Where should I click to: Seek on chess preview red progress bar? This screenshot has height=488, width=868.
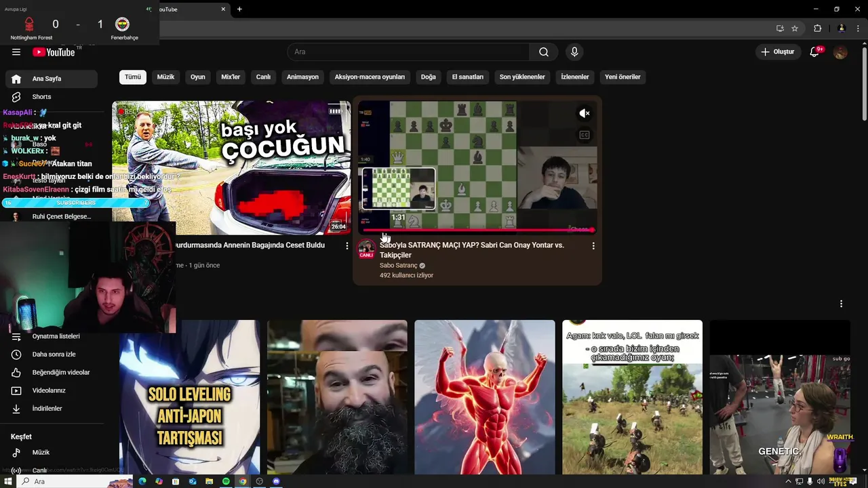[477, 230]
